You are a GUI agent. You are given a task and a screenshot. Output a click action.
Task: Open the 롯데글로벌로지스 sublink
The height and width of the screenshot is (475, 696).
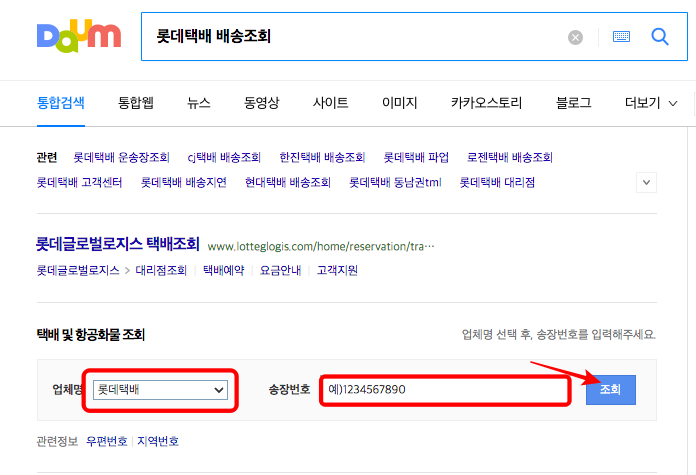tap(78, 270)
